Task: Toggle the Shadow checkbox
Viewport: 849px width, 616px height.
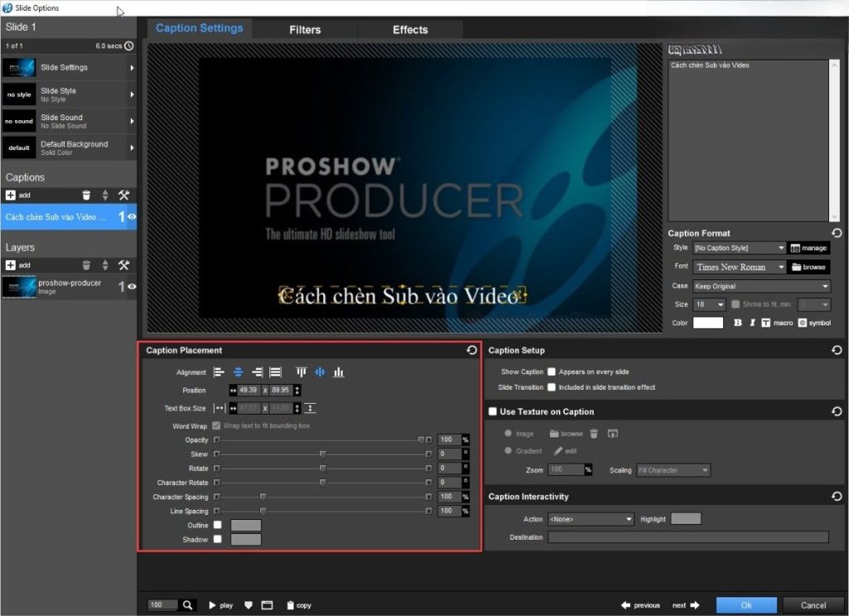Action: 217,539
